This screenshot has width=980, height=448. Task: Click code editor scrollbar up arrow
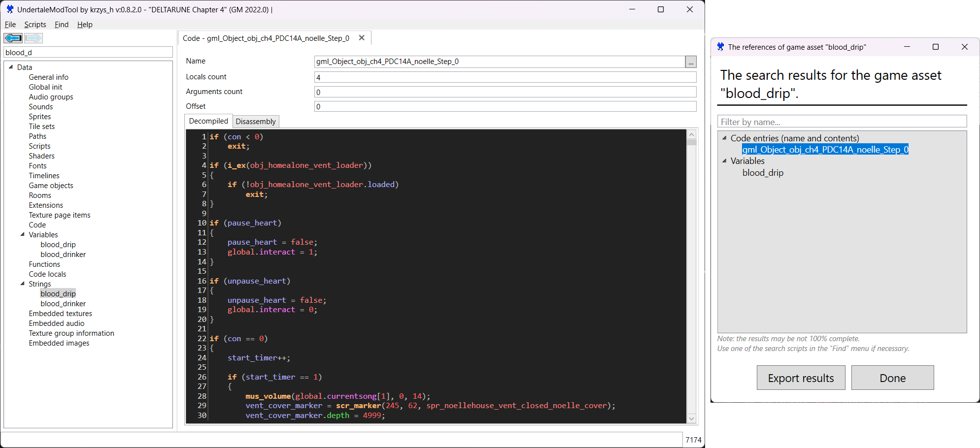click(x=691, y=134)
